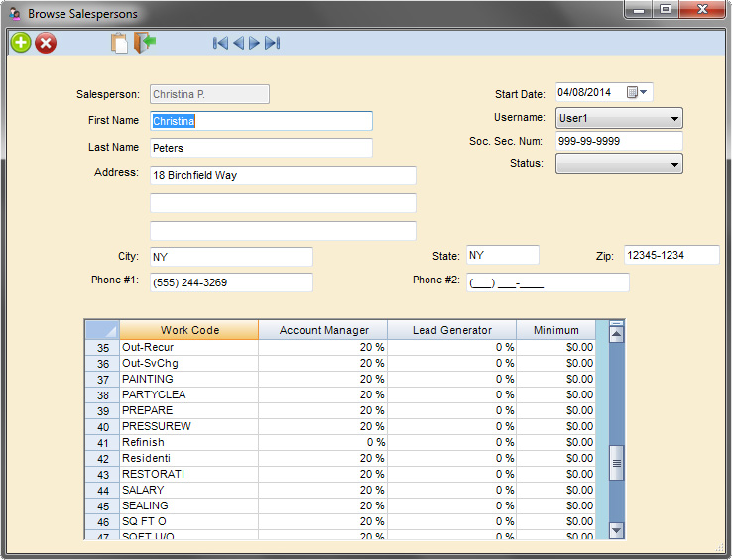Viewport: 732px width, 560px height.
Task: Click the Out-Recur work code cell
Action: click(x=189, y=348)
